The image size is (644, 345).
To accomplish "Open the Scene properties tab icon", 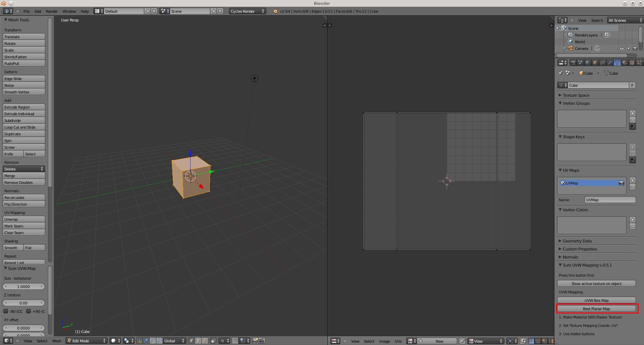I will point(580,63).
